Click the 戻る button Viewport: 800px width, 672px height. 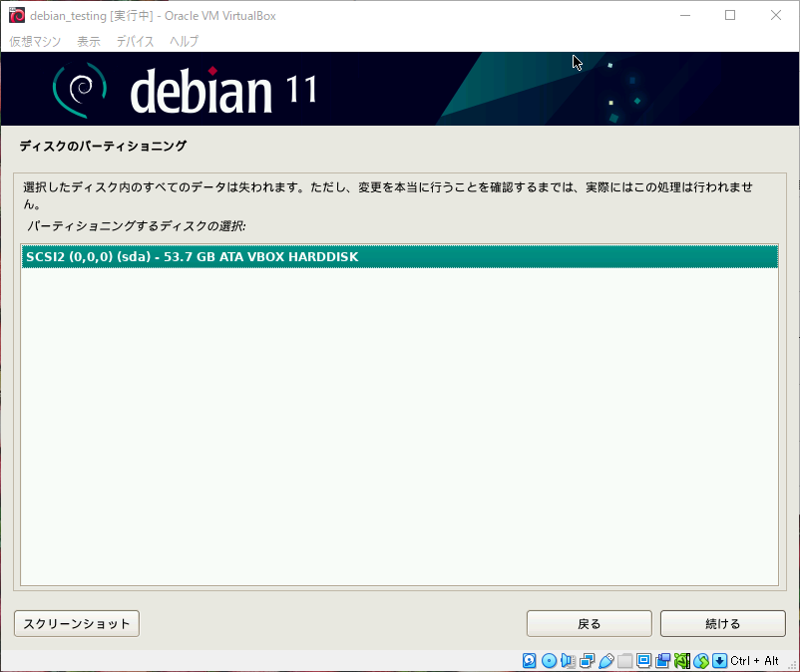(x=590, y=623)
